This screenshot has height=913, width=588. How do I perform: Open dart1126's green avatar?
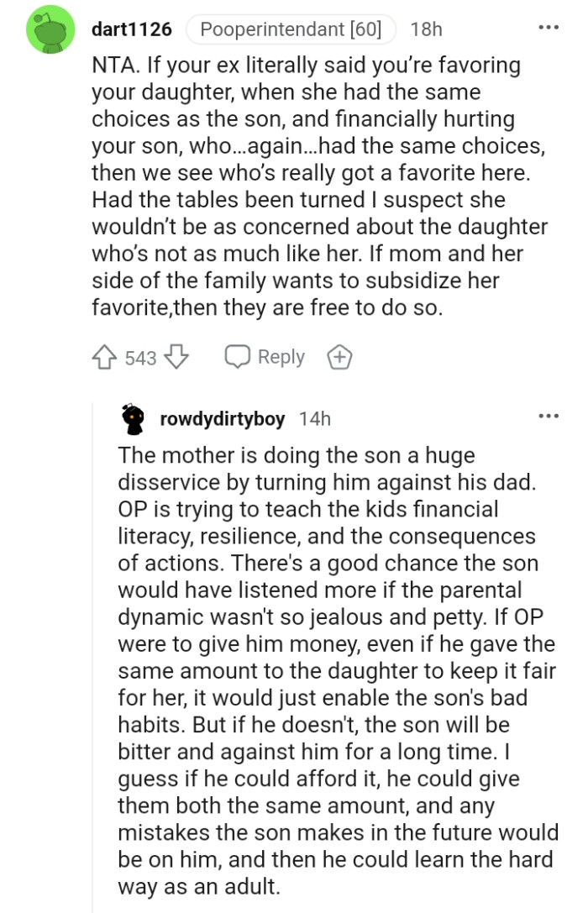(x=51, y=29)
